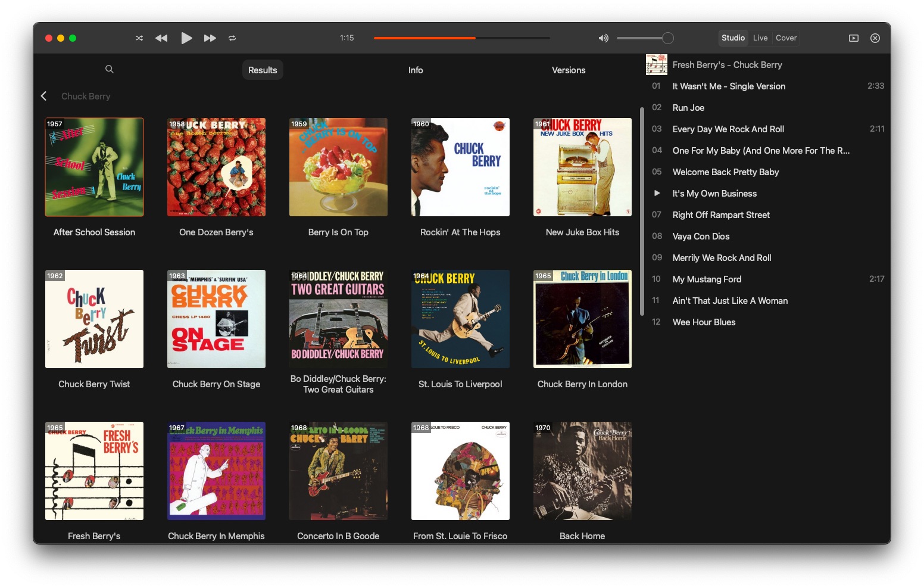Go back using the chevron arrow

click(43, 96)
